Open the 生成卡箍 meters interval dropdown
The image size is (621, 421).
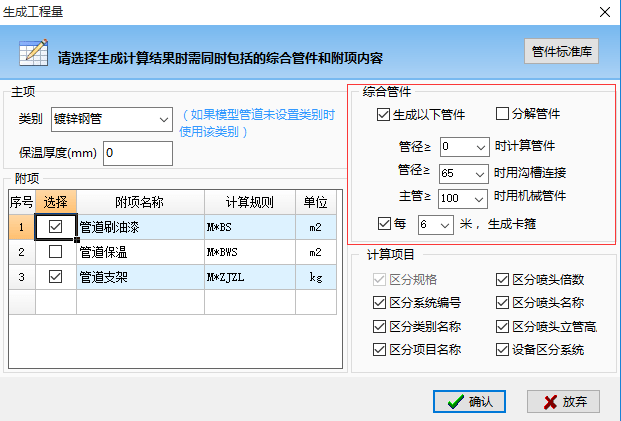point(445,224)
